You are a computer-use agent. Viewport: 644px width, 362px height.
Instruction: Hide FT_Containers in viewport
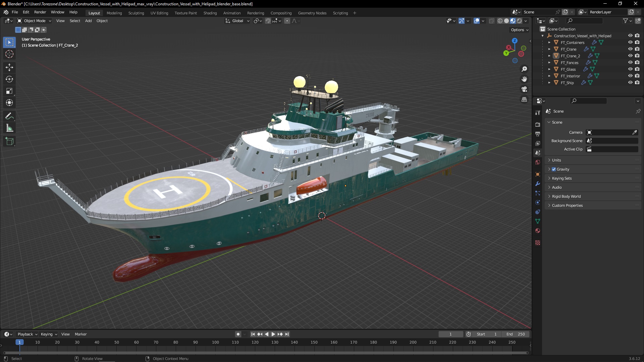(x=630, y=42)
